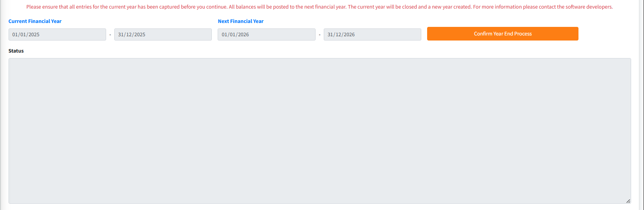This screenshot has height=210, width=644.
Task: Click the Confirm Year End Process button
Action: click(x=502, y=34)
